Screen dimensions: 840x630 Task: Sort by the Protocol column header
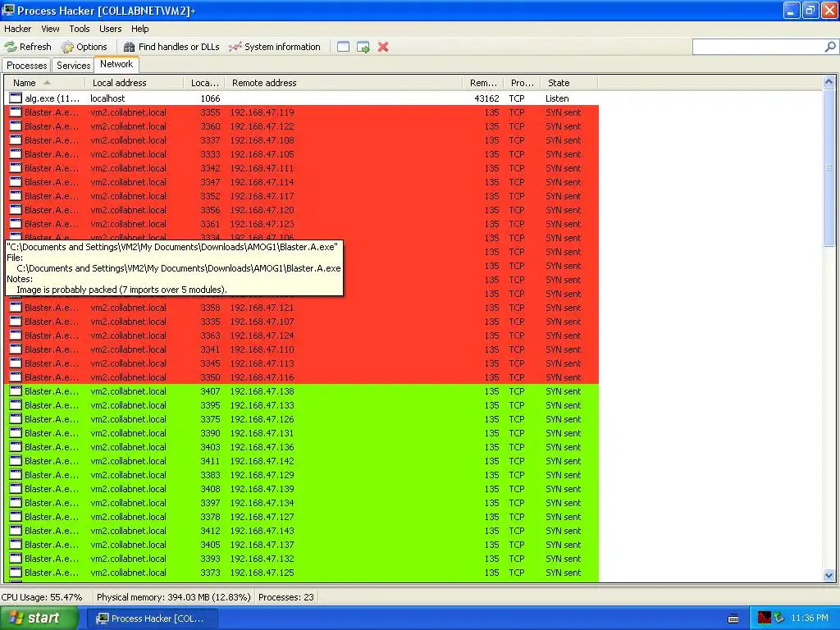pyautogui.click(x=523, y=83)
